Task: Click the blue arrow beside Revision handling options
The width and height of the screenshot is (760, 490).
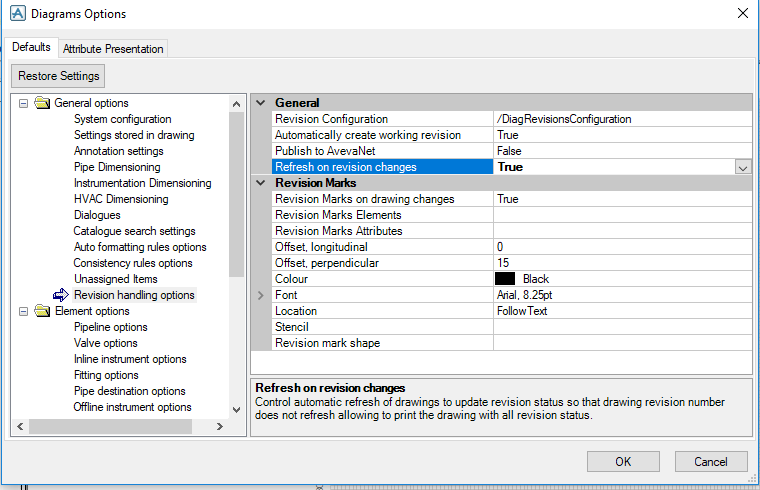Action: pos(60,295)
